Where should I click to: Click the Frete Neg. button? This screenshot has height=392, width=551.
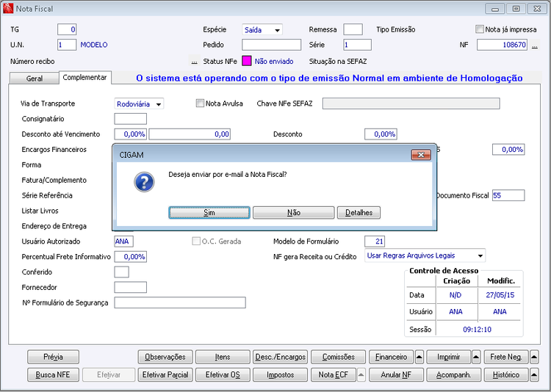[505, 357]
